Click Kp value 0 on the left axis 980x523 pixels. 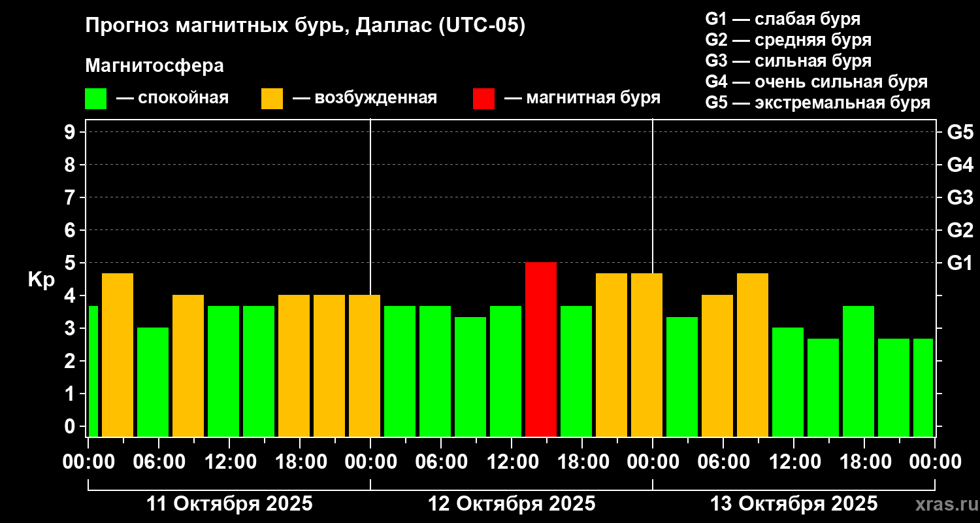click(x=71, y=426)
